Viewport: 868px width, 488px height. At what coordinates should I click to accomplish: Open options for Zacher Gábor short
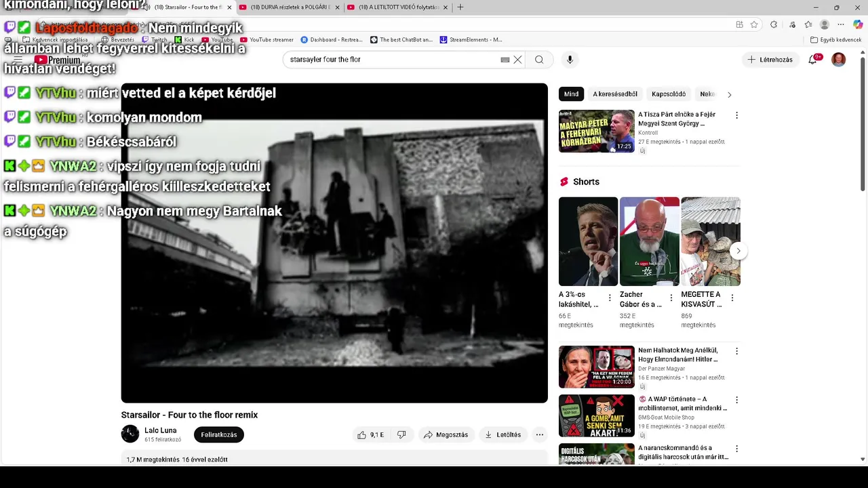pyautogui.click(x=671, y=298)
